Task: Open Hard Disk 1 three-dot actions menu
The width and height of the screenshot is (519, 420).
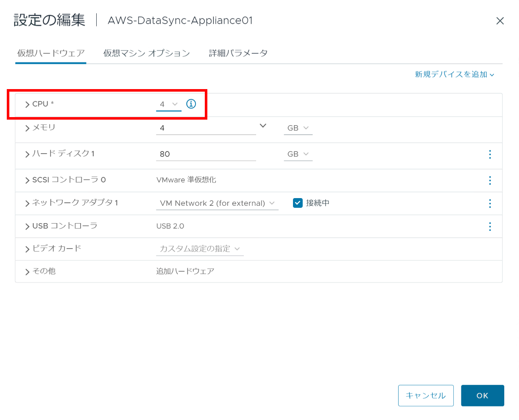Action: [x=490, y=154]
